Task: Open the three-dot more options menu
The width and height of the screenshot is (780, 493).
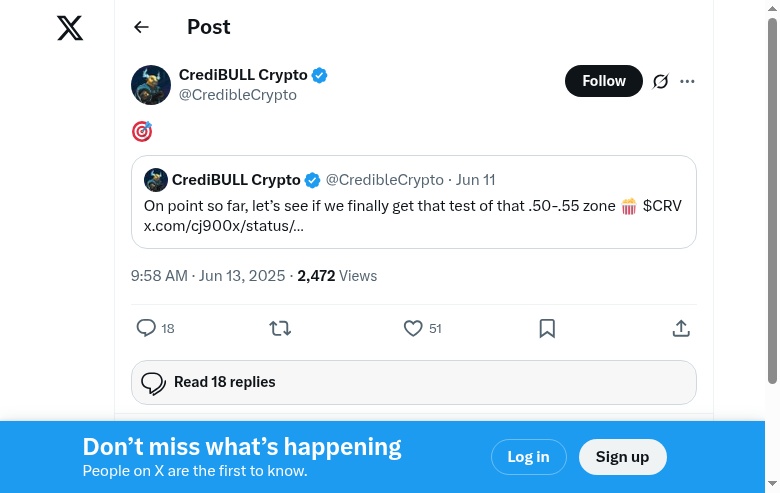Action: (687, 81)
